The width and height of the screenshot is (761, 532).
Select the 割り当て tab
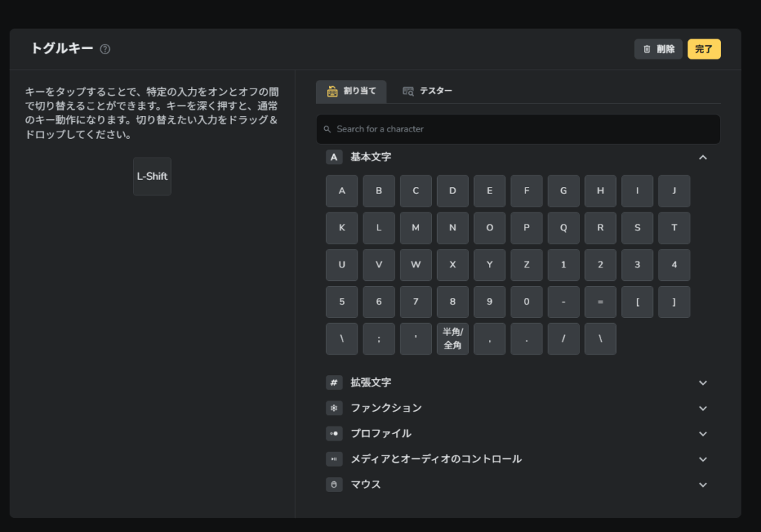point(351,91)
